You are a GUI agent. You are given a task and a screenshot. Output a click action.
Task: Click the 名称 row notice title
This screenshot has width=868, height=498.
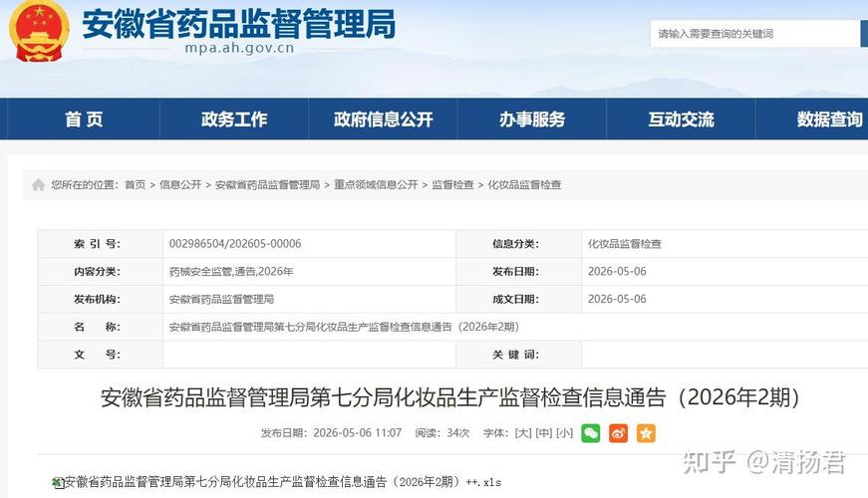(x=344, y=327)
